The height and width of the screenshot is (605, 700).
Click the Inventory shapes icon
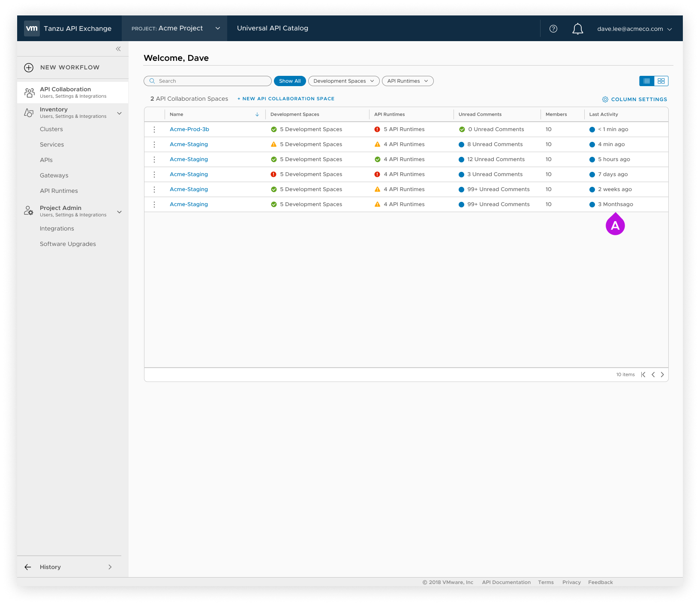pos(29,113)
